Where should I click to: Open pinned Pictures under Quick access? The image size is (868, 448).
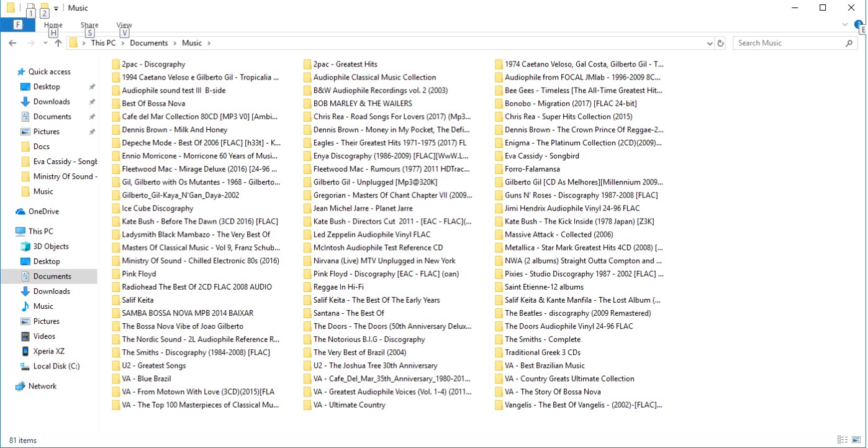click(47, 131)
